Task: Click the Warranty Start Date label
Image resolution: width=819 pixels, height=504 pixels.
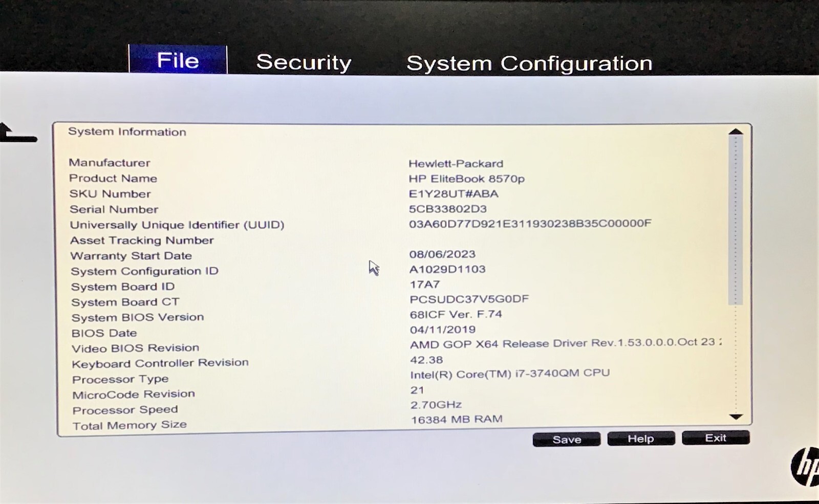Action: (x=131, y=256)
